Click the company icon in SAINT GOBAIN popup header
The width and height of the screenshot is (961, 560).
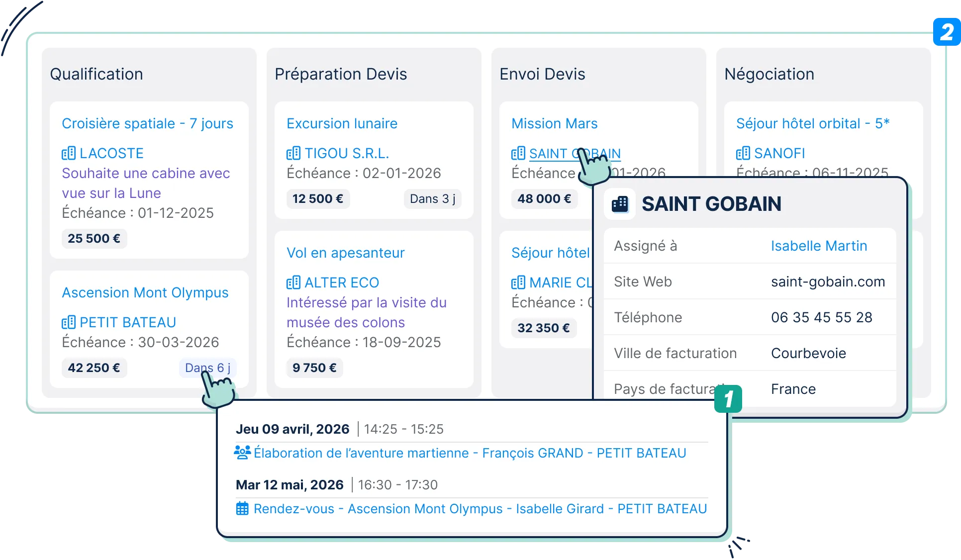tap(620, 204)
